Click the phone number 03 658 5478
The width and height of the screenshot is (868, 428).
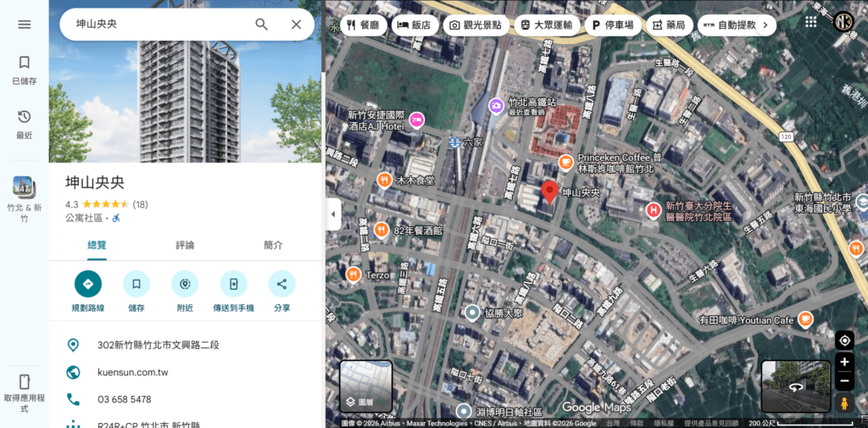(124, 399)
